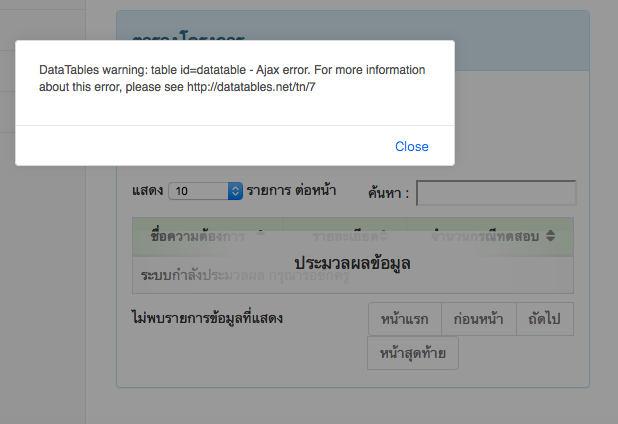Image resolution: width=618 pixels, height=424 pixels.
Task: Sort by รายละเอียด column header
Action: pos(345,236)
